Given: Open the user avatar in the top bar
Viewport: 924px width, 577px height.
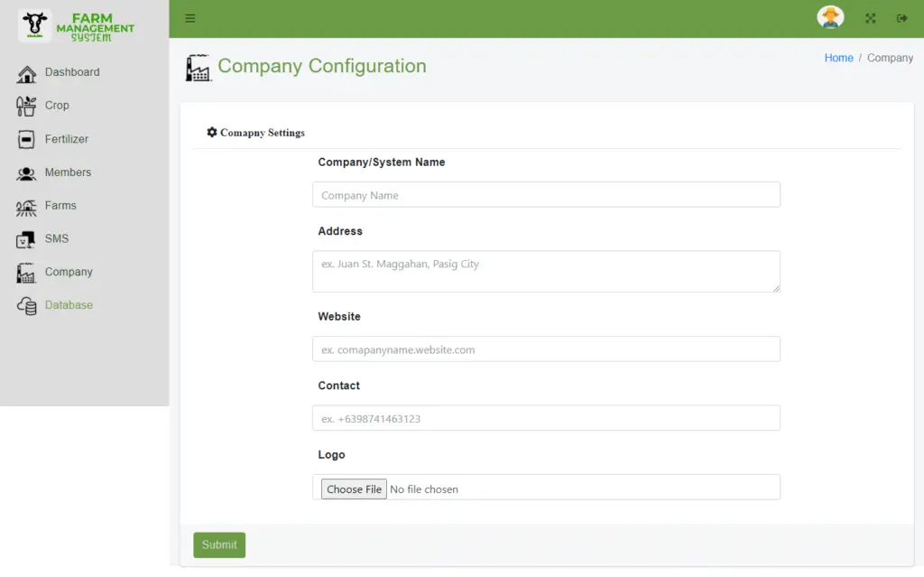Looking at the screenshot, I should click(829, 16).
